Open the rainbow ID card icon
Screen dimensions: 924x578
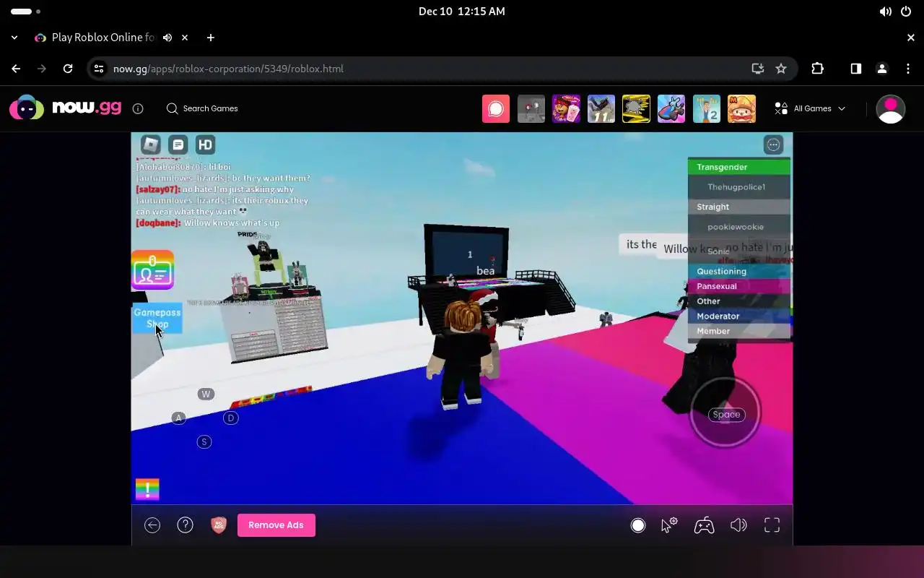click(x=152, y=270)
